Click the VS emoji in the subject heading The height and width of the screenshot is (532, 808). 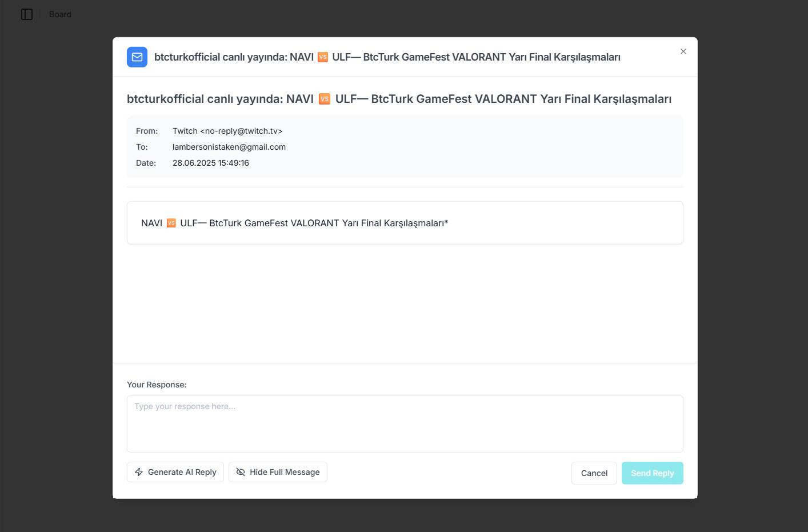325,99
